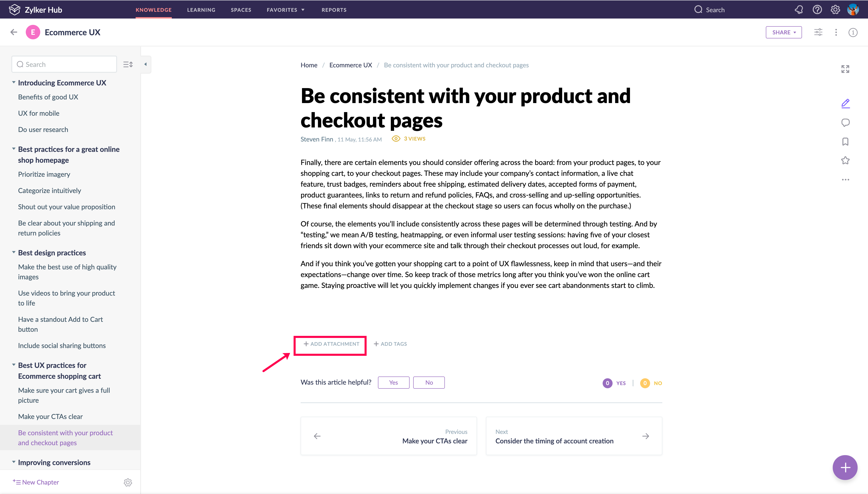Open the manual settings sliders icon

click(818, 32)
